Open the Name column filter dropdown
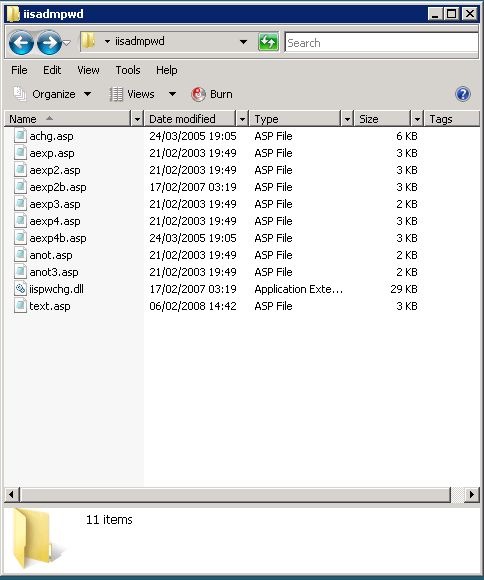 coord(137,119)
